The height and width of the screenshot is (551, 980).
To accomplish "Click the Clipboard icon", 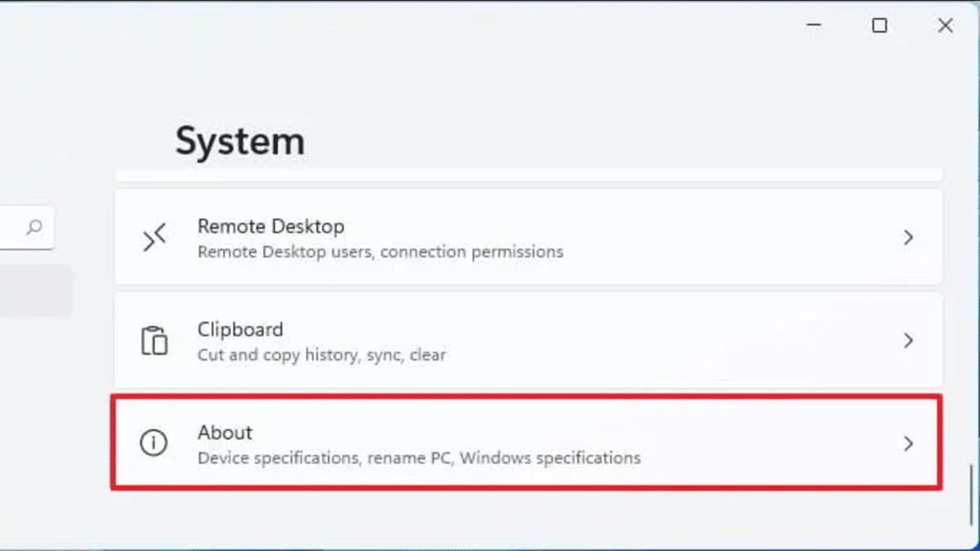I will pyautogui.click(x=154, y=340).
